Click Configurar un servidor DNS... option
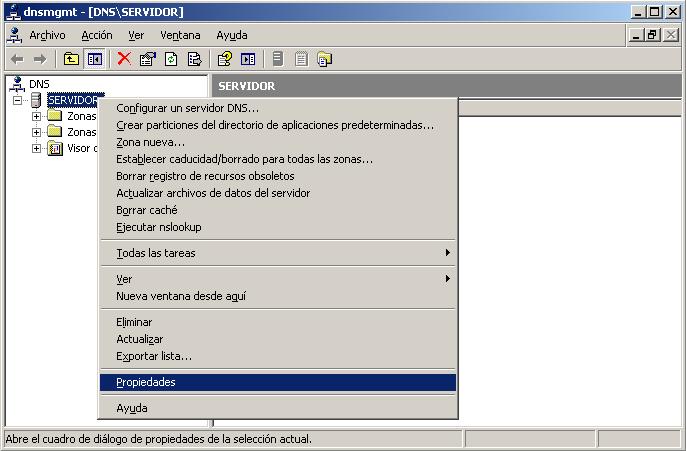Viewport: 686px width, 451px height. point(187,108)
